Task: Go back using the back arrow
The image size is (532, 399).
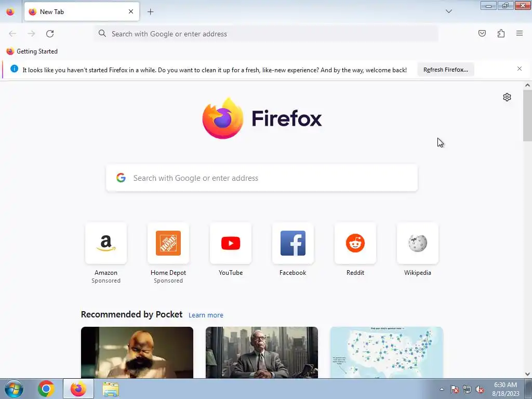Action: pyautogui.click(x=12, y=34)
